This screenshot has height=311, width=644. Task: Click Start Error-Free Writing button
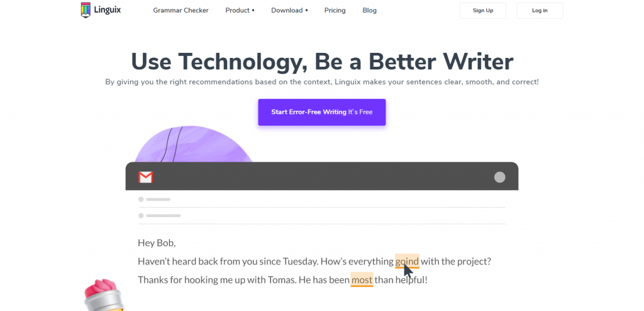[321, 112]
